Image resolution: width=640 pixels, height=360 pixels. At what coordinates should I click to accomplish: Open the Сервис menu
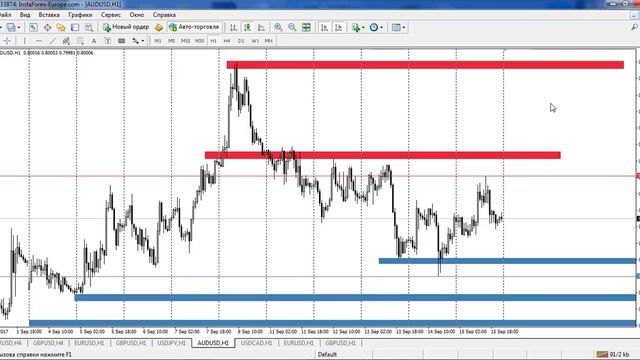pos(111,15)
